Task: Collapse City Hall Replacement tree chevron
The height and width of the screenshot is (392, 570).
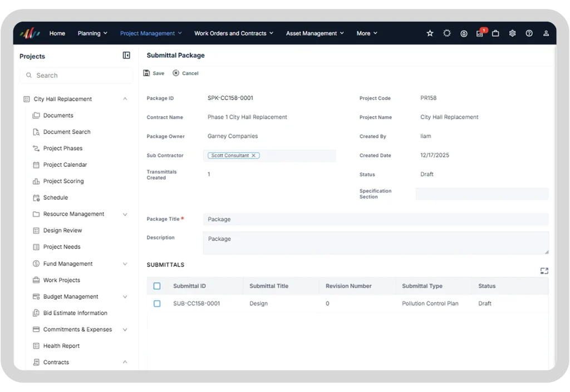Action: [125, 99]
